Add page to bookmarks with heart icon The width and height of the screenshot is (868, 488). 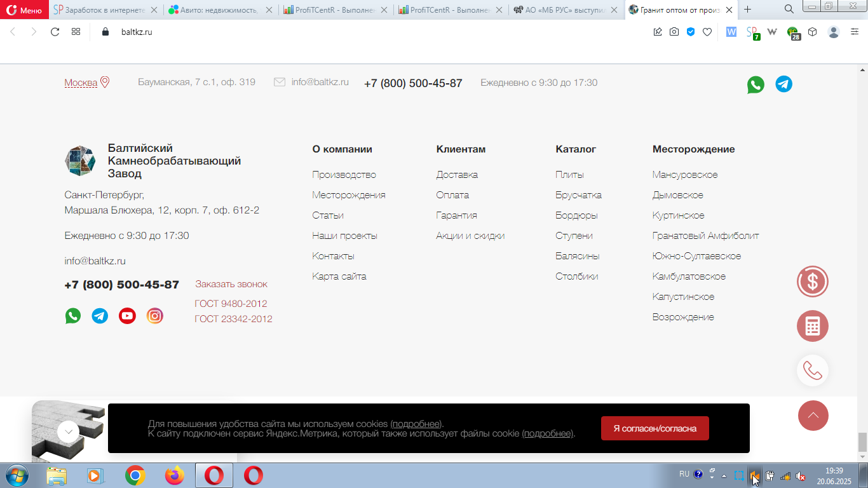click(x=707, y=32)
